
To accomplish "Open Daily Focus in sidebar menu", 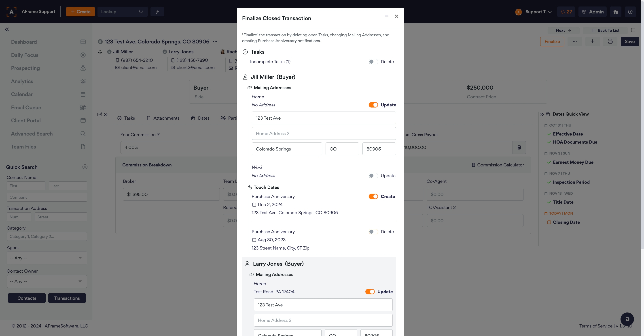I will pos(25,55).
